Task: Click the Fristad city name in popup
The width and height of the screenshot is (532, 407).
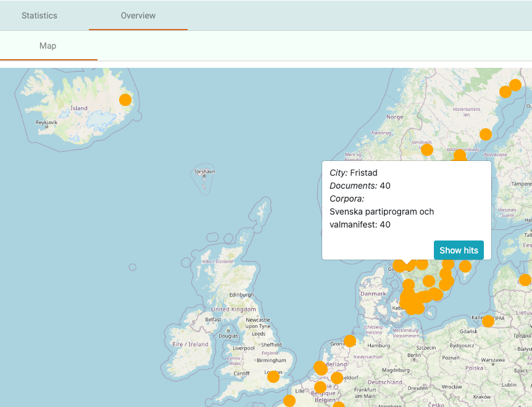Action: point(364,173)
